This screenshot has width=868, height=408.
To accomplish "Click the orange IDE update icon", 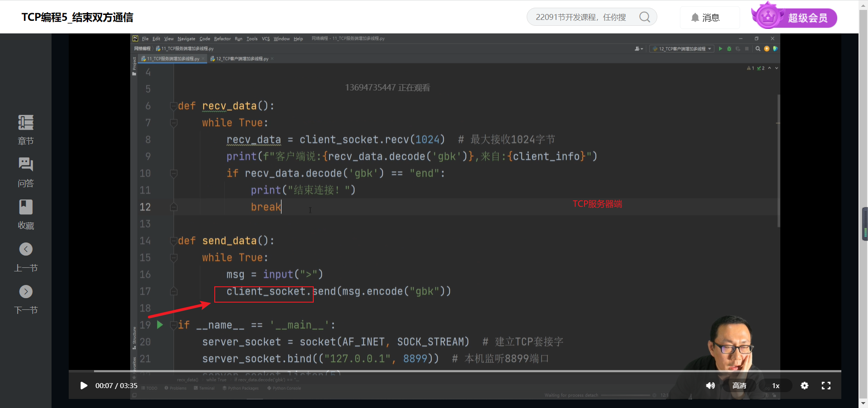I will [x=767, y=49].
